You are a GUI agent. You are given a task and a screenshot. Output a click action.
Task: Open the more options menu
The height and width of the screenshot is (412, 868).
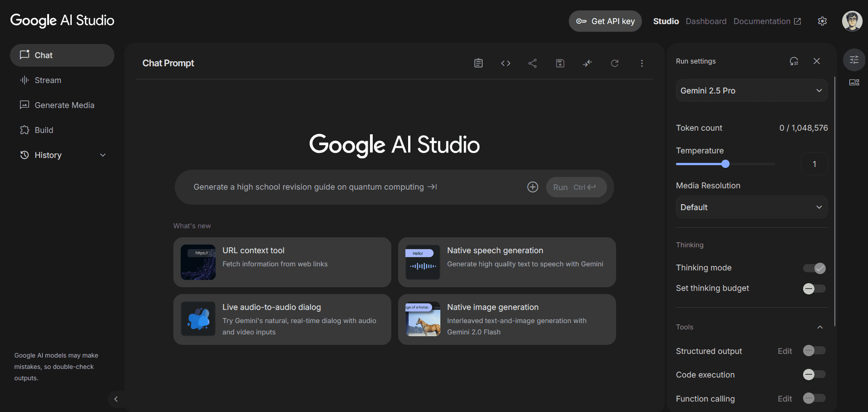(x=641, y=63)
